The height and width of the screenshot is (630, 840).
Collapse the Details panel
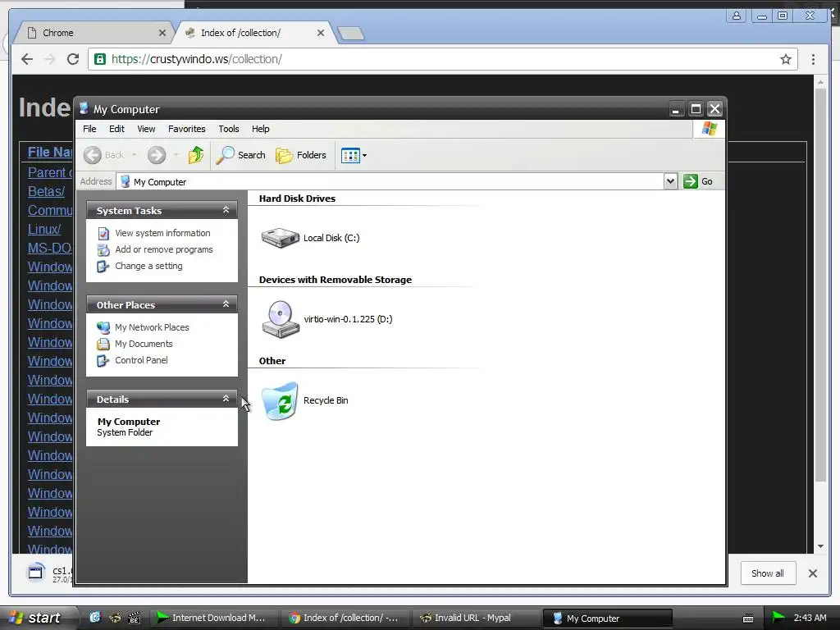[226, 399]
